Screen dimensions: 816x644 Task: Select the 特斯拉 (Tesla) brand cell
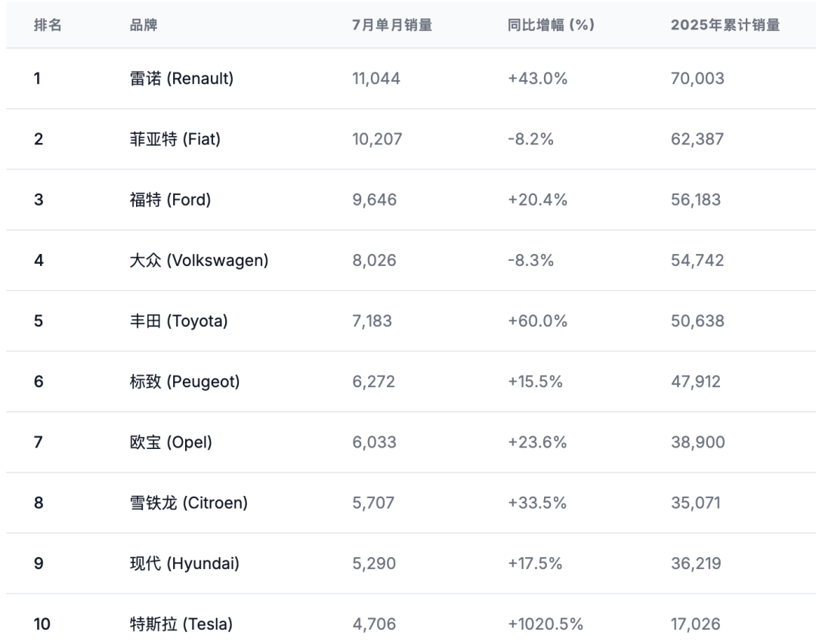[x=181, y=624]
